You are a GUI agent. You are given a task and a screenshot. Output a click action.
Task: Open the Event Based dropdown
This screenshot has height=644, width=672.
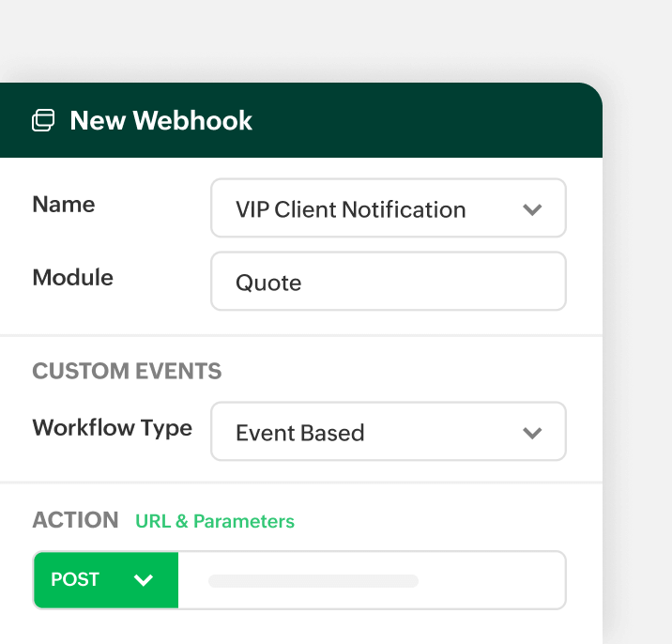[x=375, y=432]
